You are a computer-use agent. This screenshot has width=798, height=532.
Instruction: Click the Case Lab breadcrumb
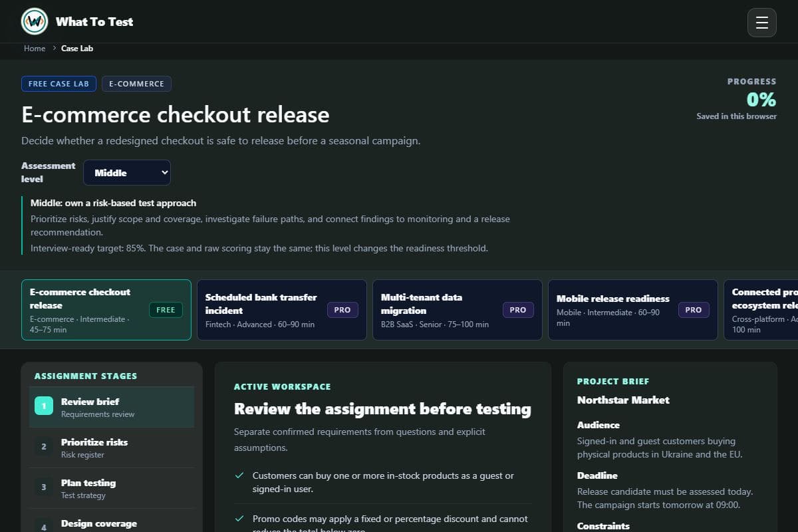(77, 49)
